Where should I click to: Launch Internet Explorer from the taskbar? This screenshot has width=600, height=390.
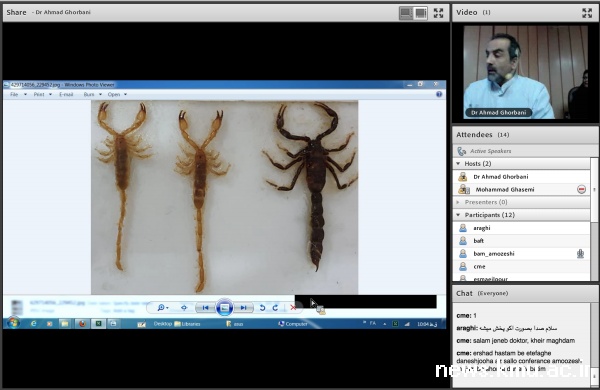[x=34, y=324]
